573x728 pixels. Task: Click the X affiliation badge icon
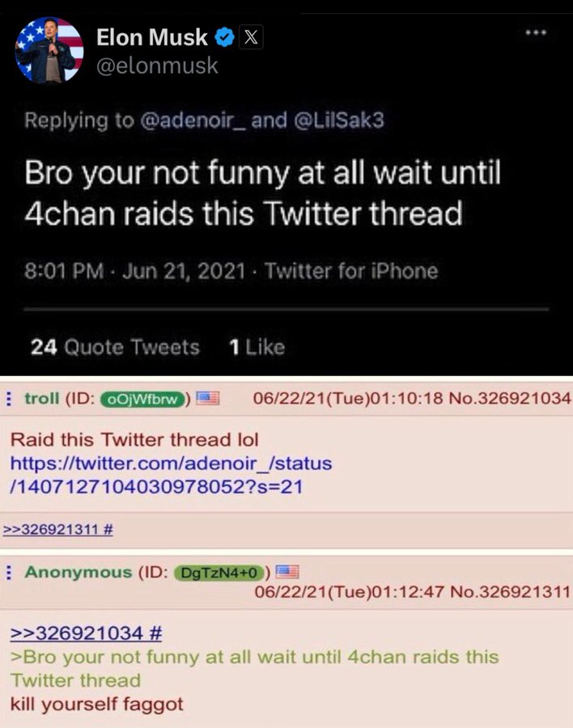pyautogui.click(x=251, y=37)
